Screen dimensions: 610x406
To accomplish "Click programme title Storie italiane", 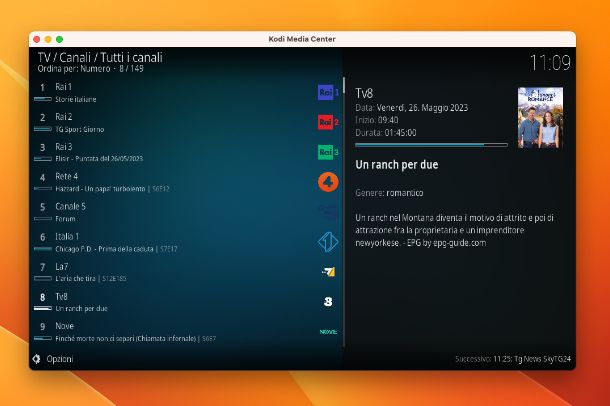I will click(76, 99).
